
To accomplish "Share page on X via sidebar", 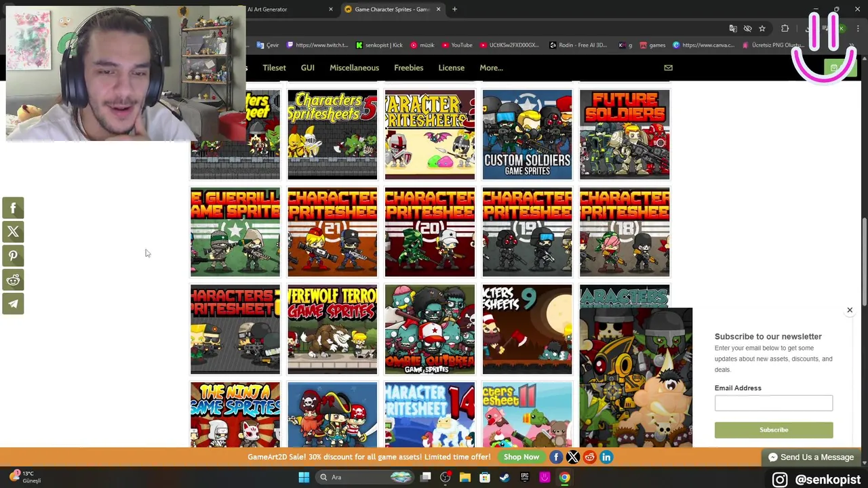I will tap(13, 232).
